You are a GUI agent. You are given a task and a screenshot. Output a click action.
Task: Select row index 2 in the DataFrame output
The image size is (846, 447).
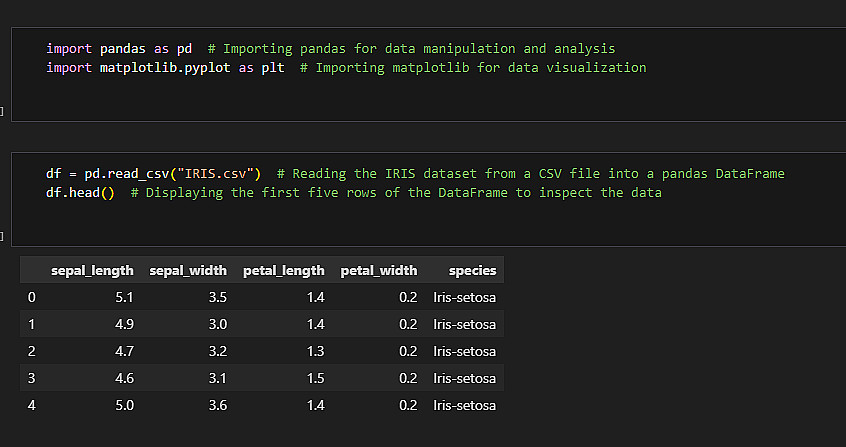31,351
